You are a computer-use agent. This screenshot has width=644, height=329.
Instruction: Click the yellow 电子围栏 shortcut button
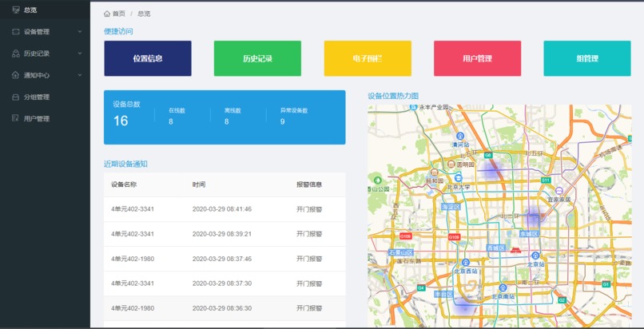tap(368, 58)
